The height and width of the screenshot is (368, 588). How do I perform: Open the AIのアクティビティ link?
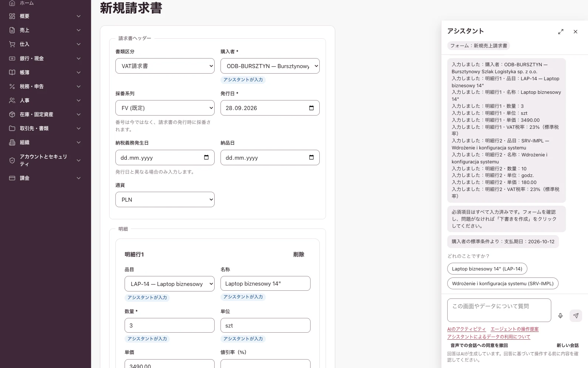click(466, 329)
